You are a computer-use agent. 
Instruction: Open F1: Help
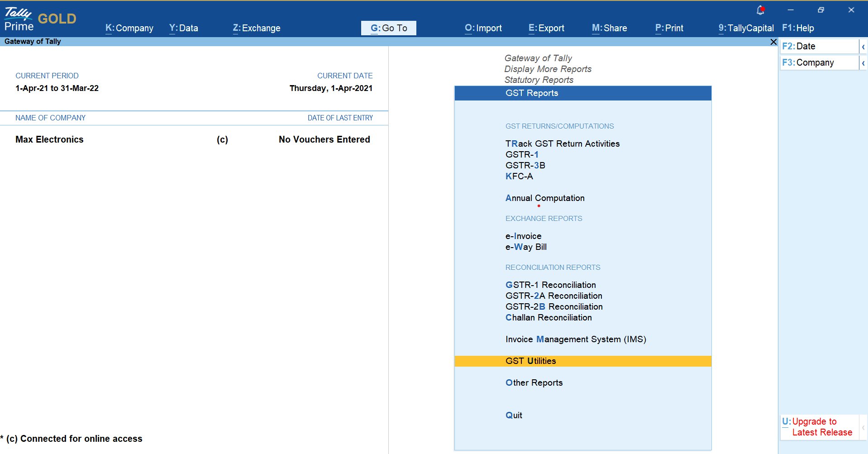pos(797,28)
